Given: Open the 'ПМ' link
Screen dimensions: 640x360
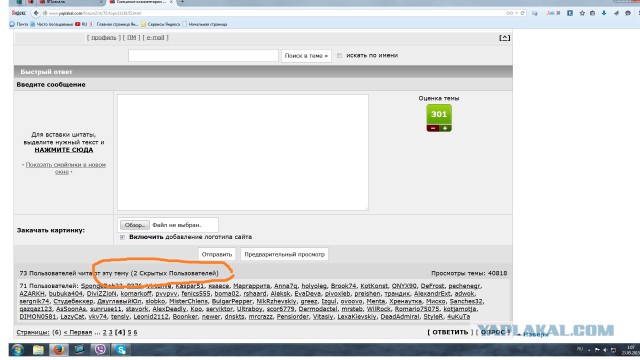Looking at the screenshot, I should 131,38.
